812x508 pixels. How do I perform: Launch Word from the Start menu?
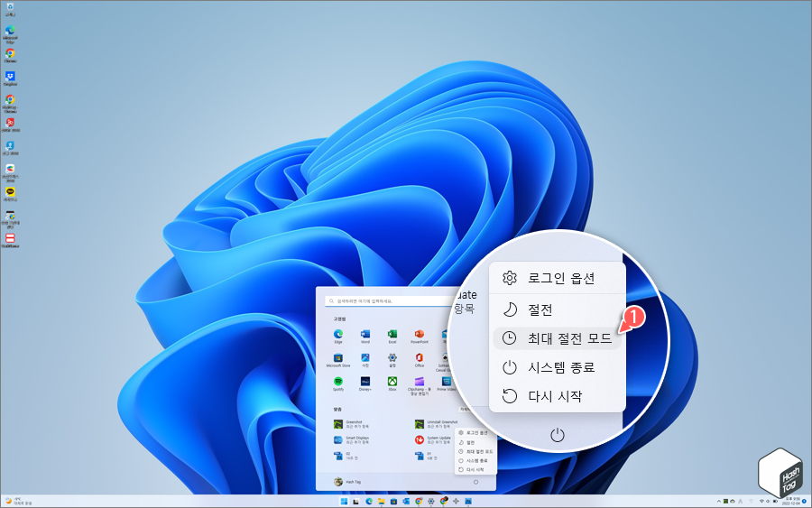click(x=365, y=336)
